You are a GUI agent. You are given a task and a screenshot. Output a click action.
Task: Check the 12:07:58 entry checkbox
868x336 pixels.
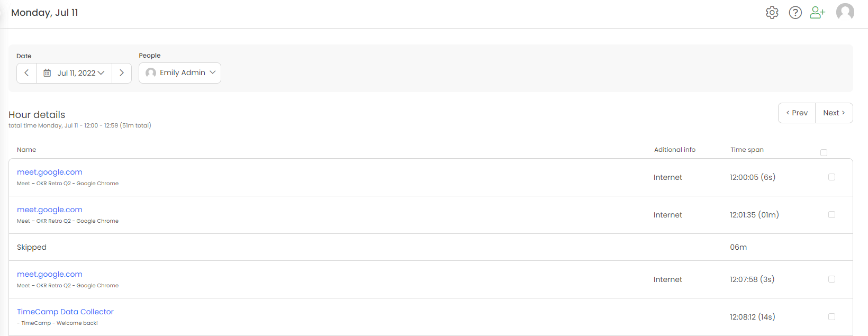point(831,279)
